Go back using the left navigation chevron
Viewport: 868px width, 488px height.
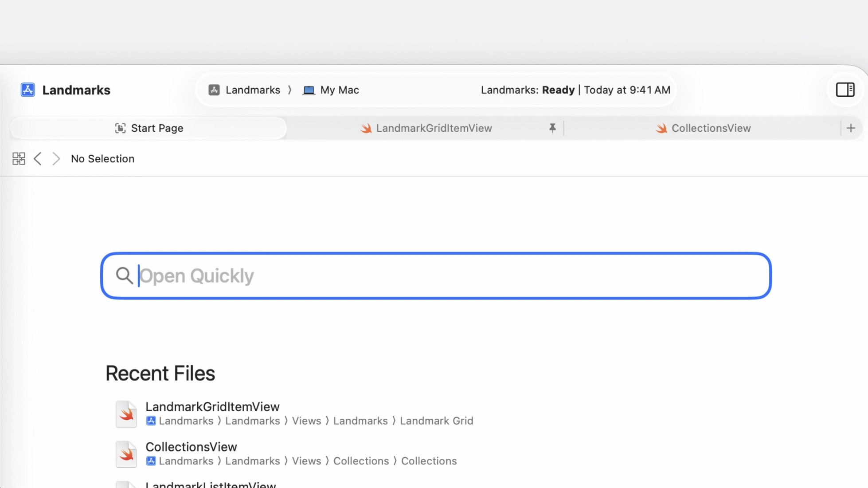point(37,158)
